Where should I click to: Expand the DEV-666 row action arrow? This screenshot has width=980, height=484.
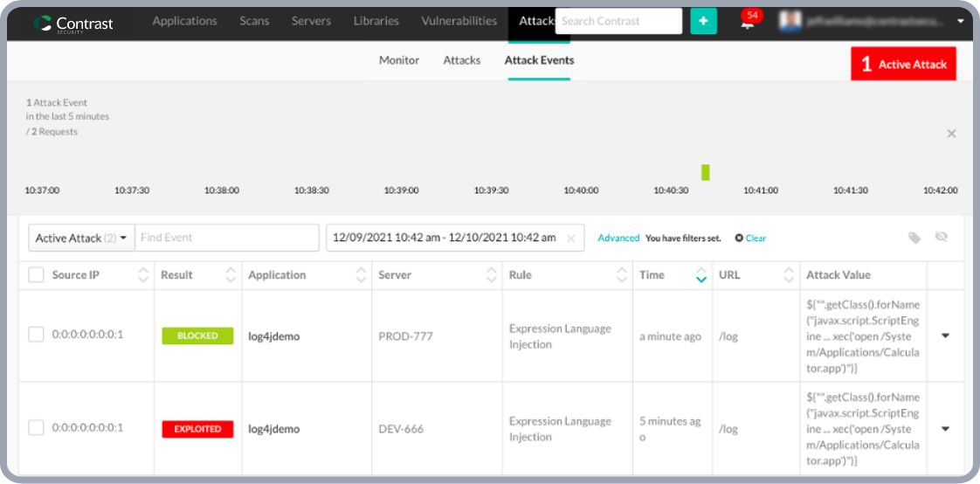point(945,428)
